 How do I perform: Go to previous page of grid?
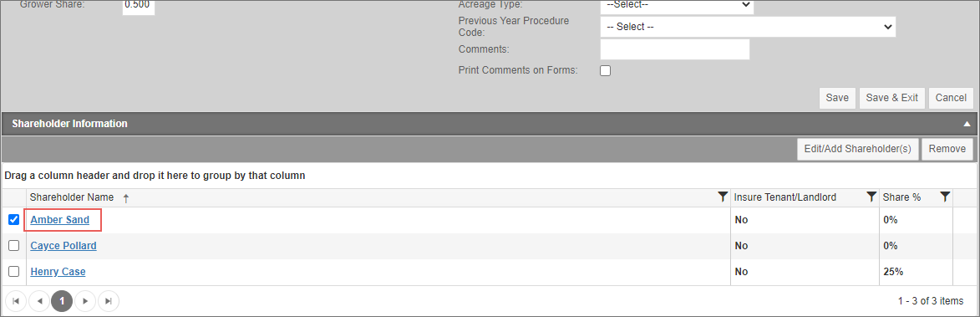38,301
